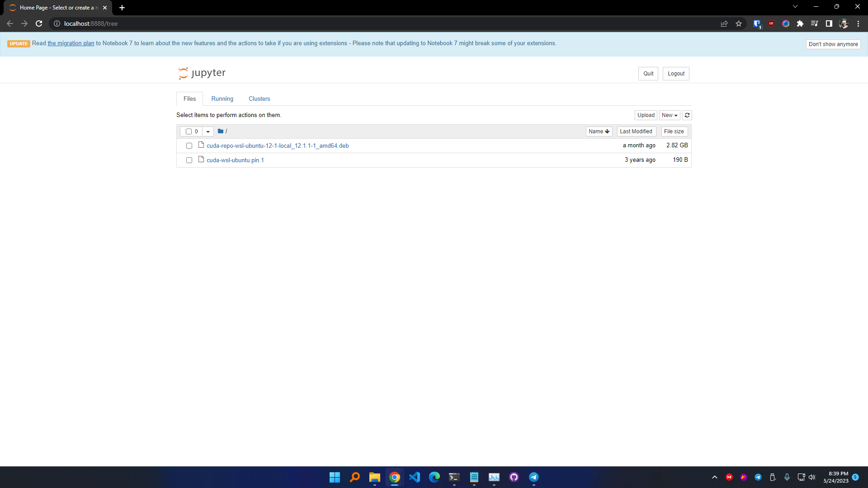Check the cuda-repo deb file checkbox
The image size is (868, 488).
coord(189,145)
